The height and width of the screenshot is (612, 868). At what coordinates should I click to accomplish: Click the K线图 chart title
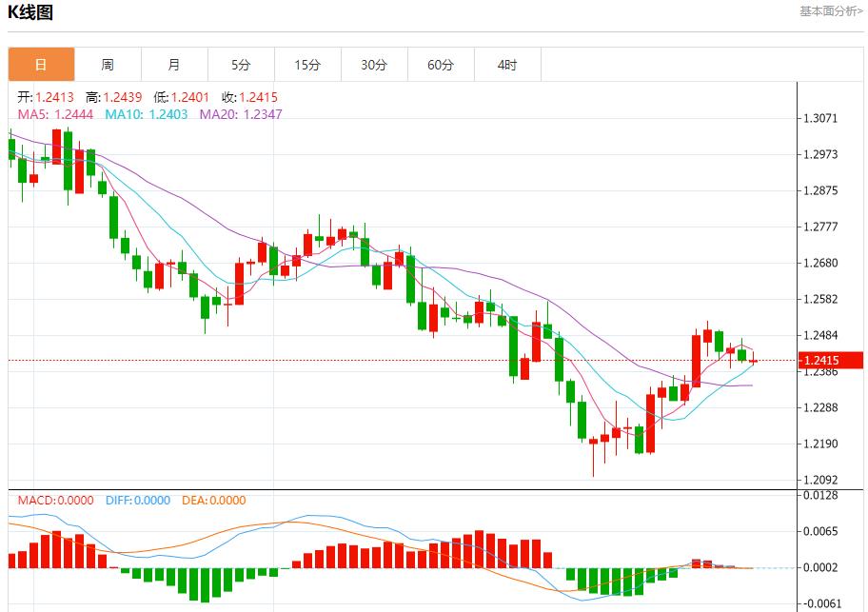(x=30, y=12)
